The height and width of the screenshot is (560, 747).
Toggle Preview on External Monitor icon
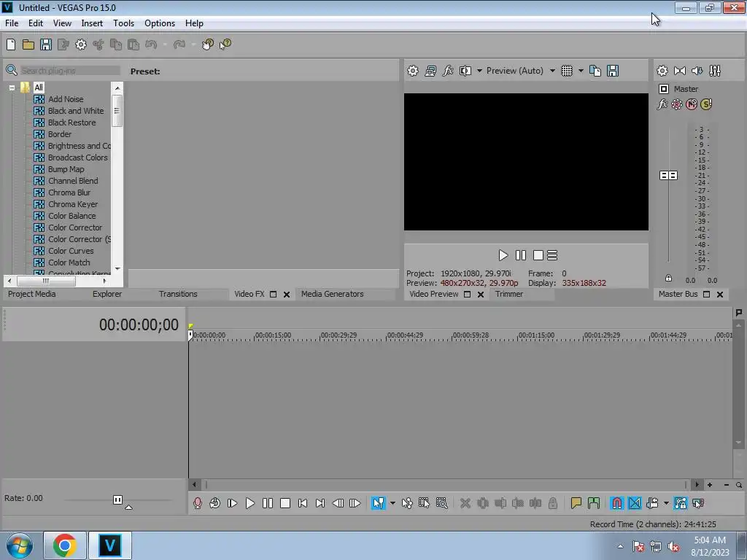click(x=430, y=71)
